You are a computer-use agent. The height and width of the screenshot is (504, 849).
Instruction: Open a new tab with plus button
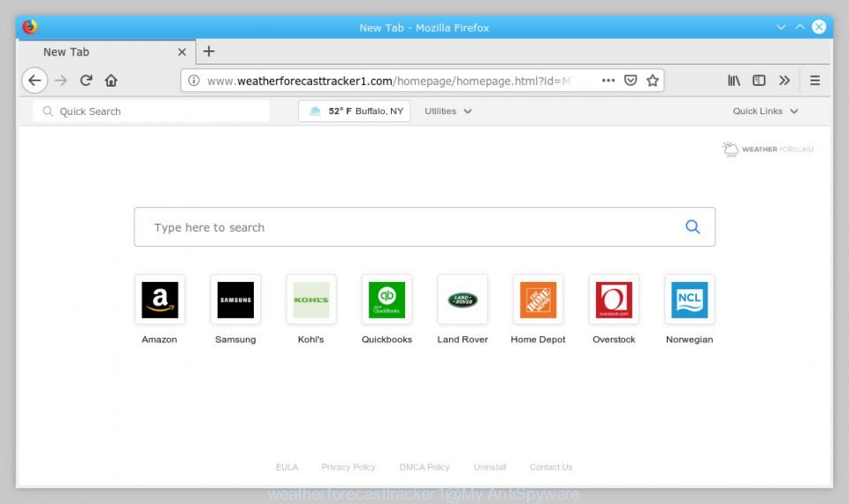click(x=209, y=51)
